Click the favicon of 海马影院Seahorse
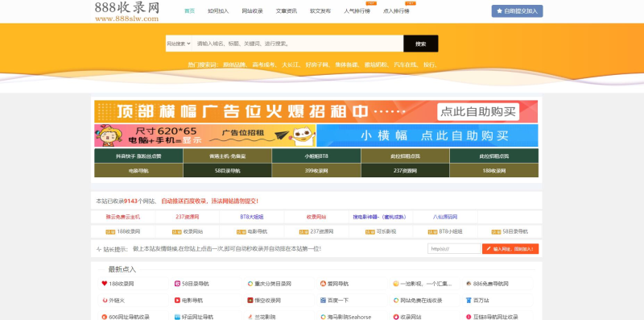Image resolution: width=644 pixels, height=320 pixels. [x=324, y=317]
